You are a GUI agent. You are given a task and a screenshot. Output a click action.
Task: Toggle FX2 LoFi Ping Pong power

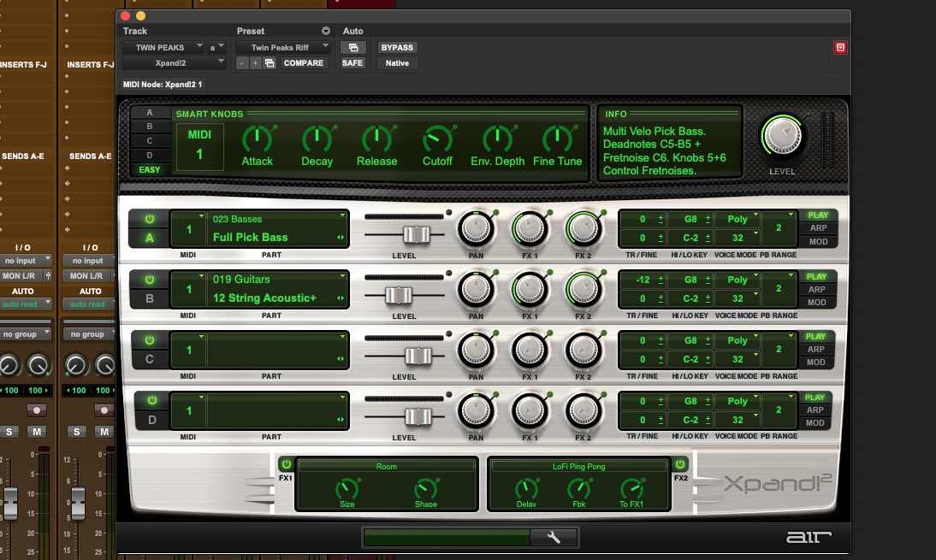(680, 464)
